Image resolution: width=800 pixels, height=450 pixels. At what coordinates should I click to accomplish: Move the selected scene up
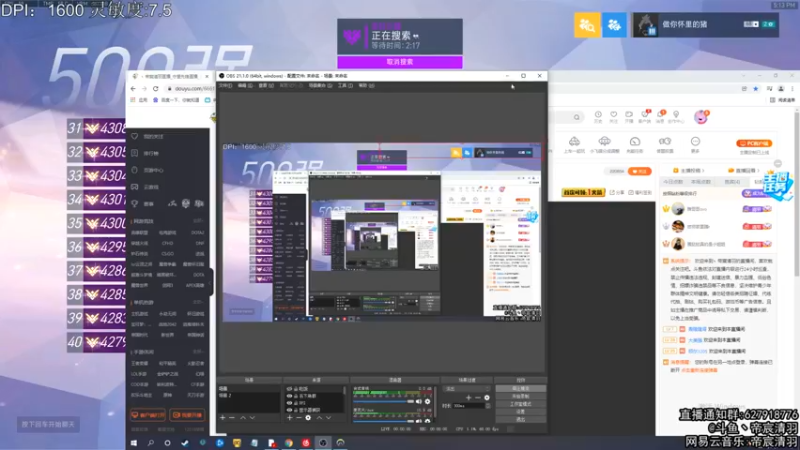243,418
